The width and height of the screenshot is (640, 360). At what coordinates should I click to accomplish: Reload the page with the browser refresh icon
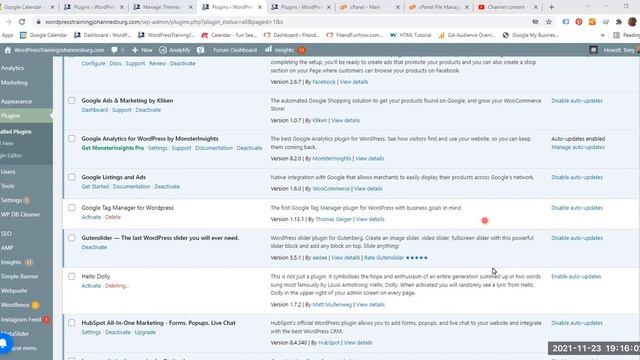coord(22,22)
